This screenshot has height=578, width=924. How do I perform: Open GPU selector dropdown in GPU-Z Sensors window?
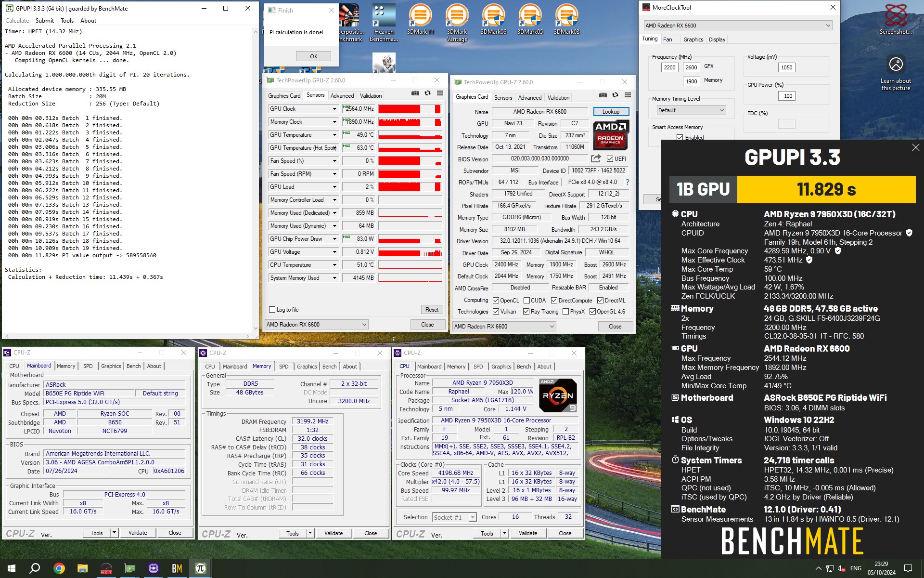[x=317, y=325]
